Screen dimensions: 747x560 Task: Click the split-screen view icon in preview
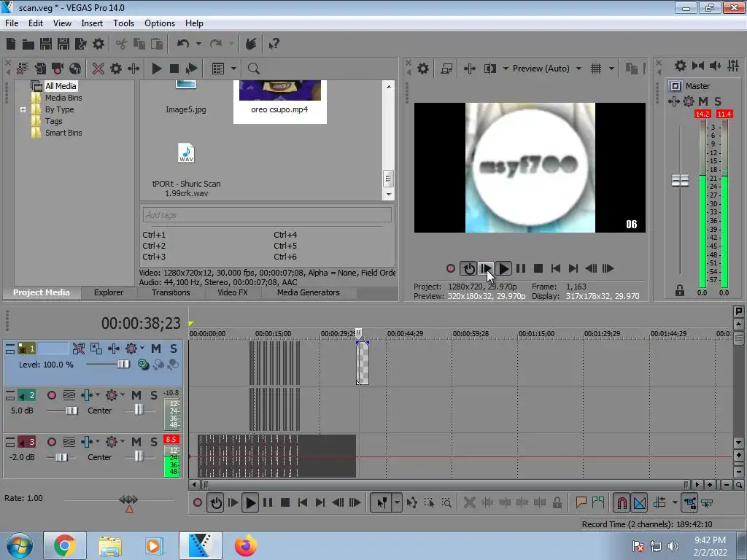click(489, 69)
